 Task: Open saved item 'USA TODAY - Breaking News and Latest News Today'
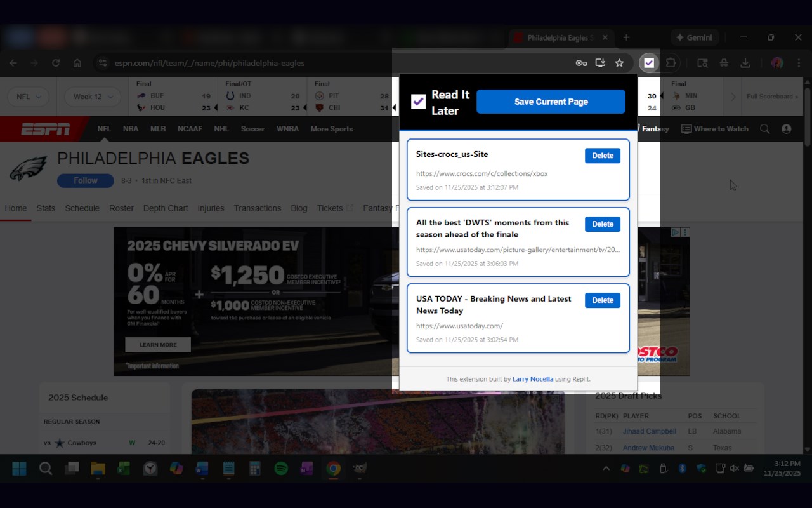[494, 305]
